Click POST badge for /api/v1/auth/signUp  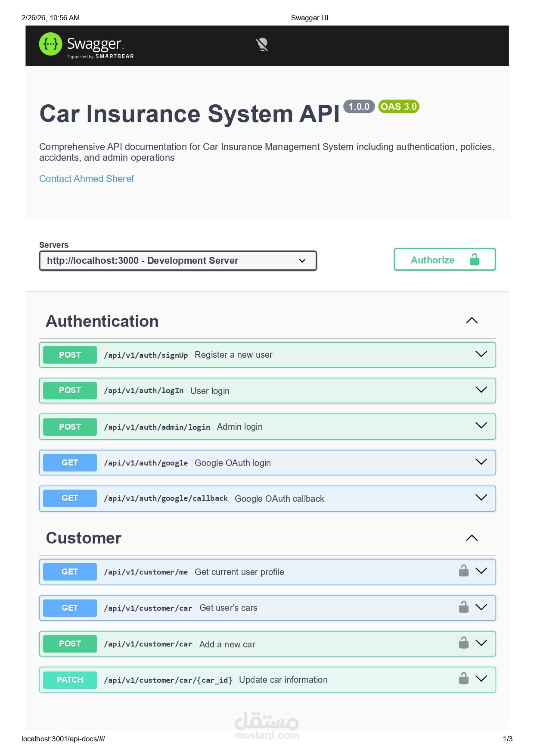(70, 355)
